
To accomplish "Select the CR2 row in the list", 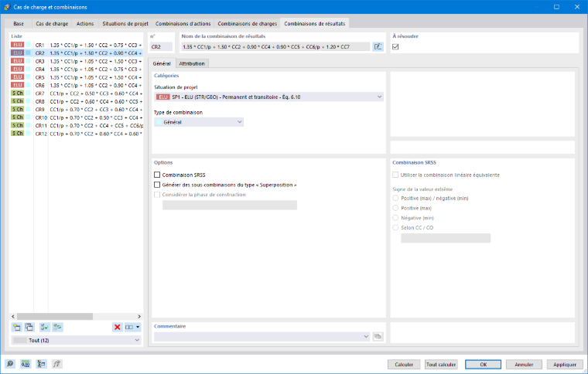I will 76,53.
